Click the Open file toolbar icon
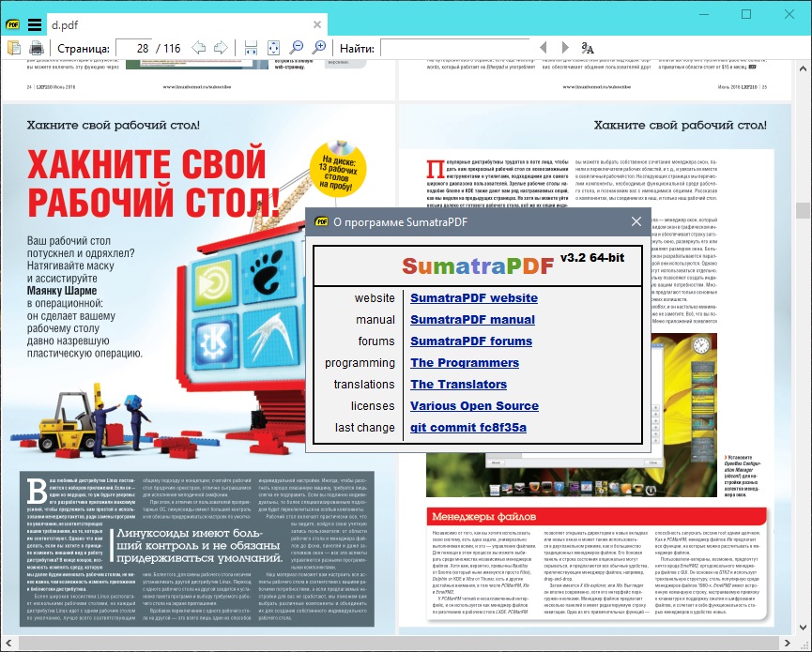The image size is (812, 652). click(14, 48)
